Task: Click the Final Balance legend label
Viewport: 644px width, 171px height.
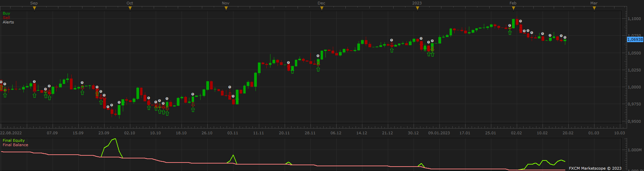Action: click(x=15, y=145)
